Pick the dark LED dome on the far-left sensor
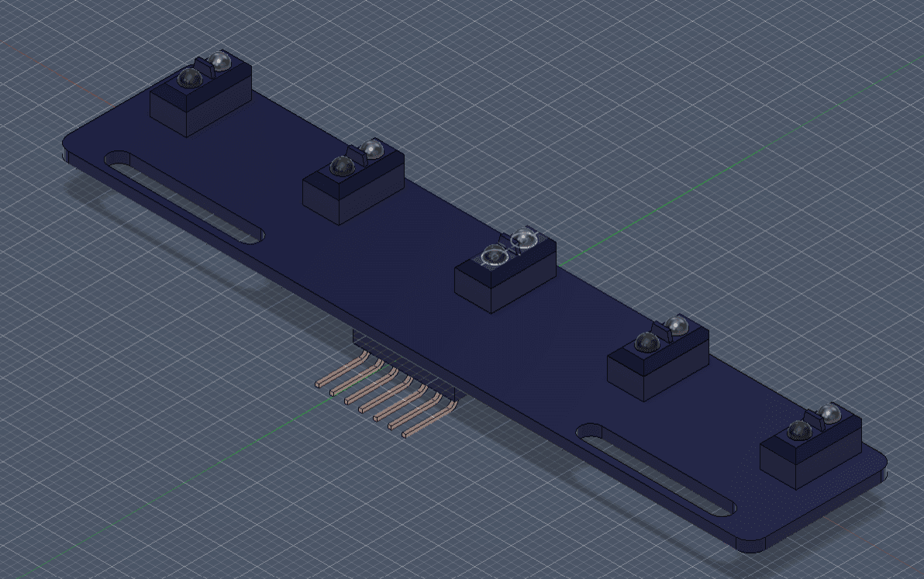 (x=190, y=78)
